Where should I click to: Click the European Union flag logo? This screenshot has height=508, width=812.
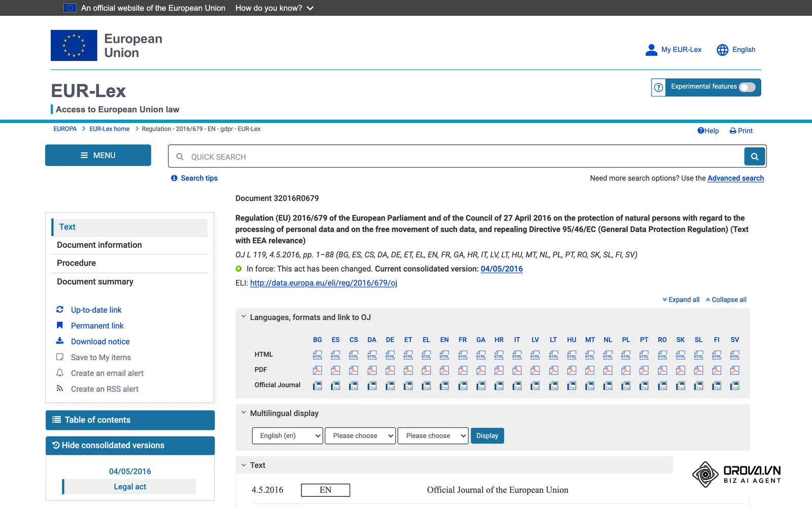click(74, 45)
